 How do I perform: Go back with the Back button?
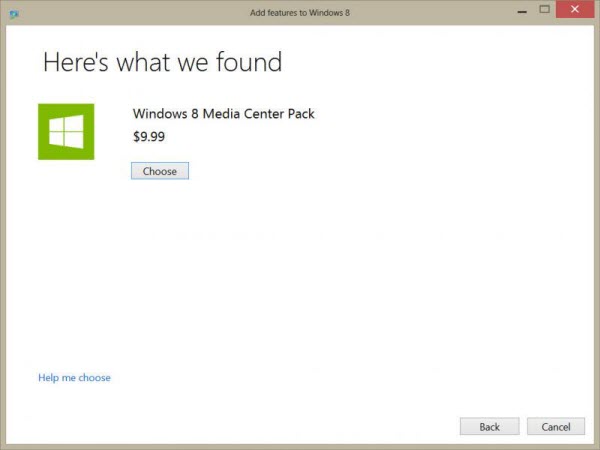click(x=489, y=426)
